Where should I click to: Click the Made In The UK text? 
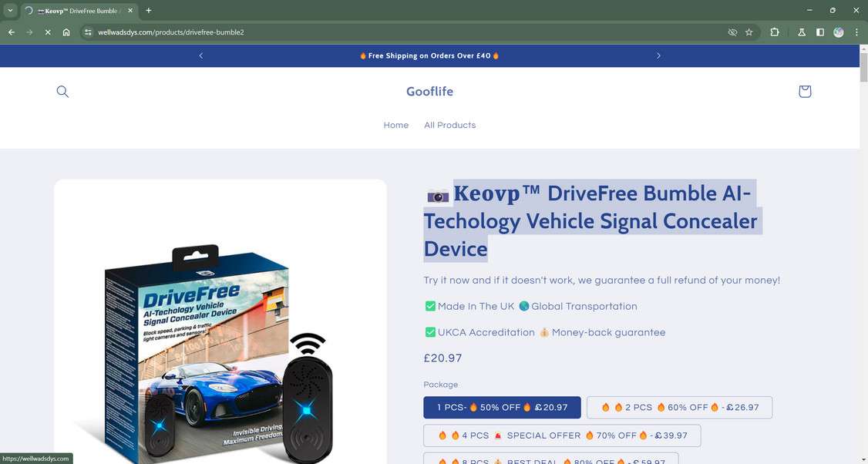click(x=476, y=306)
